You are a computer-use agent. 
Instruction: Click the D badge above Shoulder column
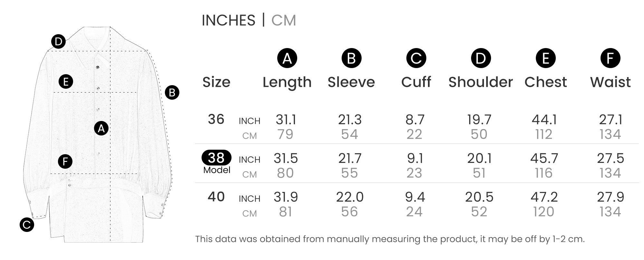tap(481, 58)
